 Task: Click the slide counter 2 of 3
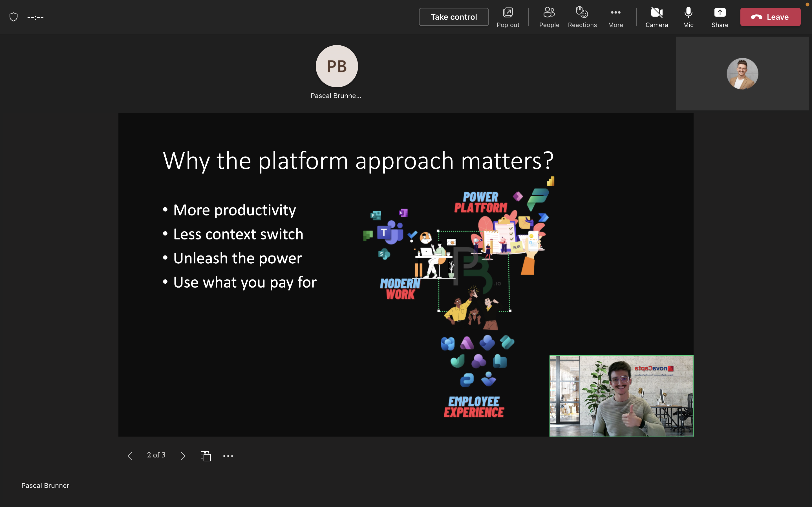click(156, 455)
